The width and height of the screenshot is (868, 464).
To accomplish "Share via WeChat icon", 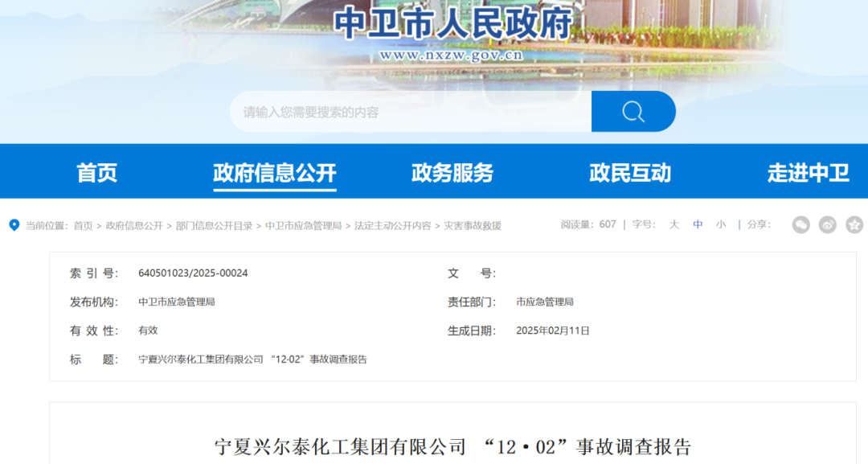I will tap(801, 225).
